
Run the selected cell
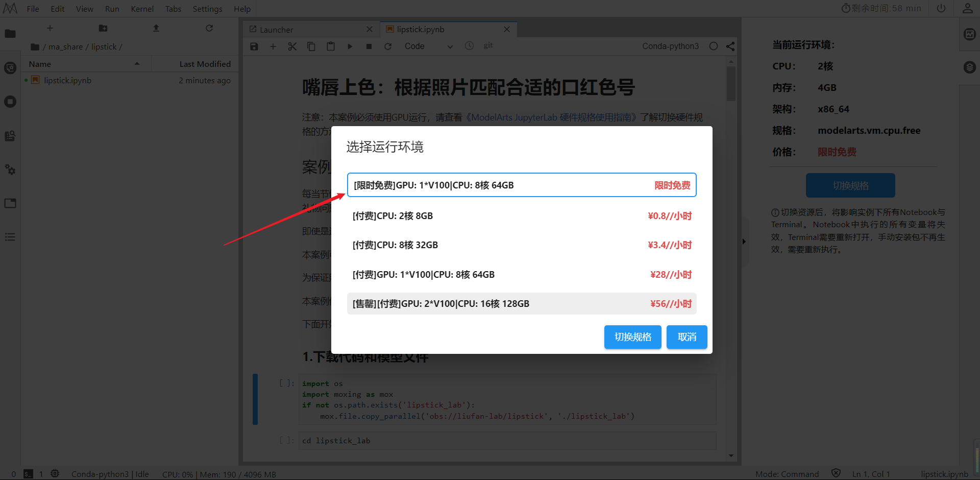coord(350,46)
